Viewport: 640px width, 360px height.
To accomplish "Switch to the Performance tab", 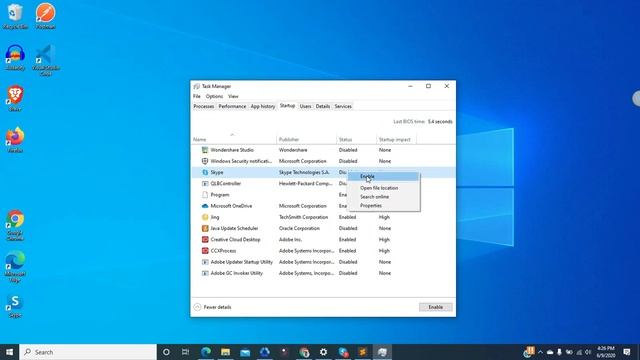I will (x=232, y=106).
